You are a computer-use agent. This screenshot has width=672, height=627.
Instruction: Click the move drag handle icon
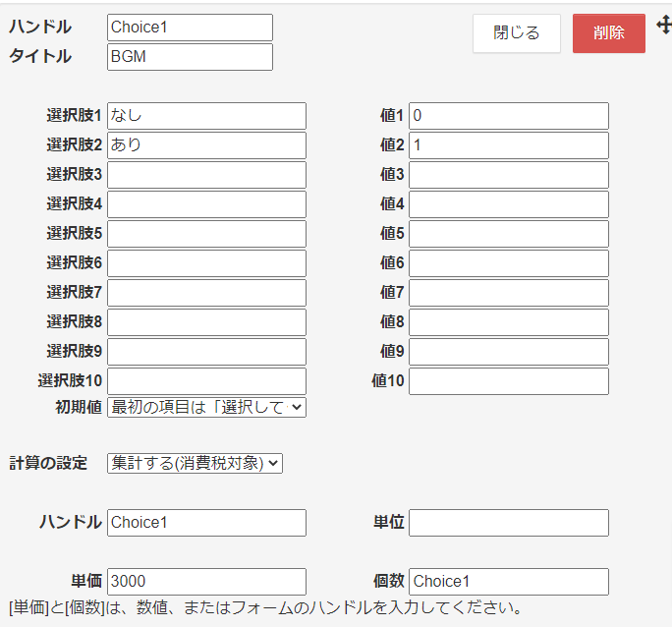click(663, 27)
